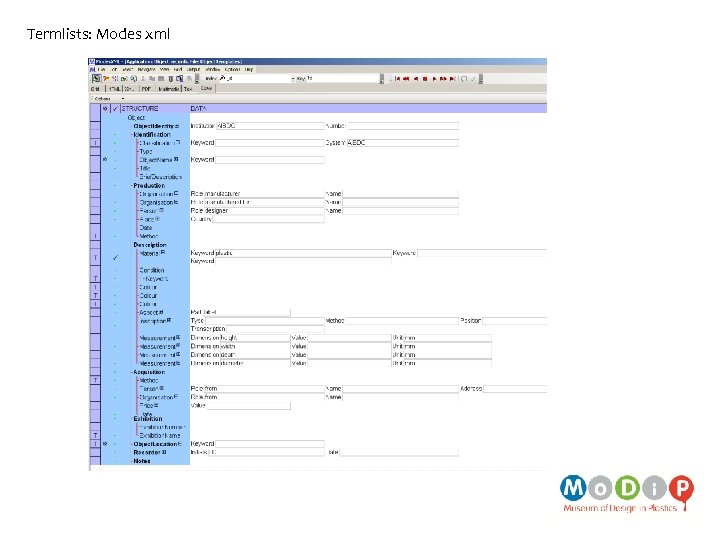Switch to the PDF tab

coord(146,89)
